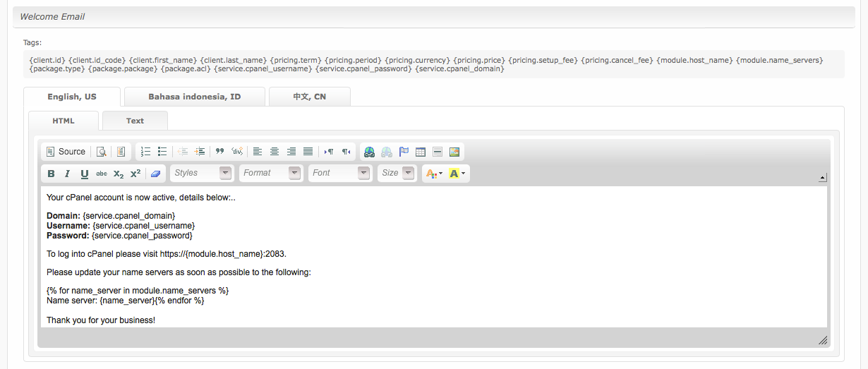Insert a table
Viewport: 868px width, 369px height.
421,152
